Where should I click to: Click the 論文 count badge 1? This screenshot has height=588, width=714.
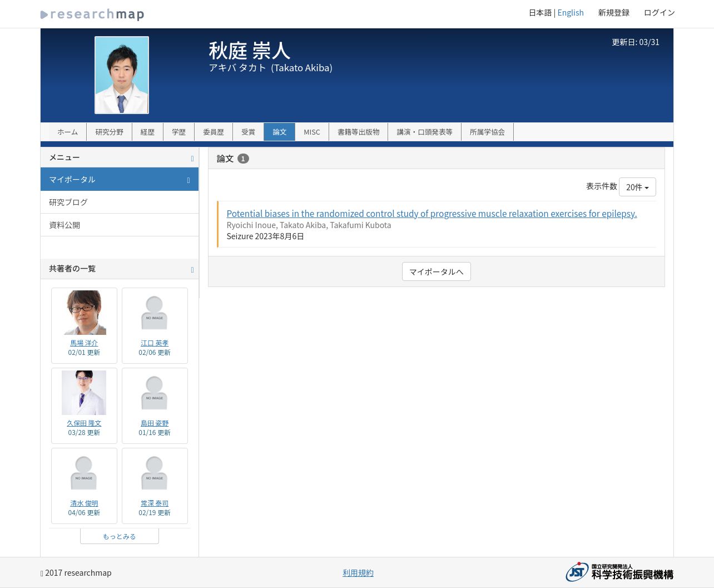[243, 159]
